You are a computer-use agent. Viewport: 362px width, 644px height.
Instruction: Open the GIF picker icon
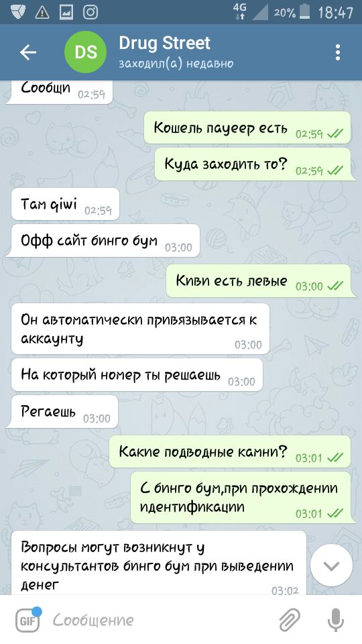pos(28,620)
